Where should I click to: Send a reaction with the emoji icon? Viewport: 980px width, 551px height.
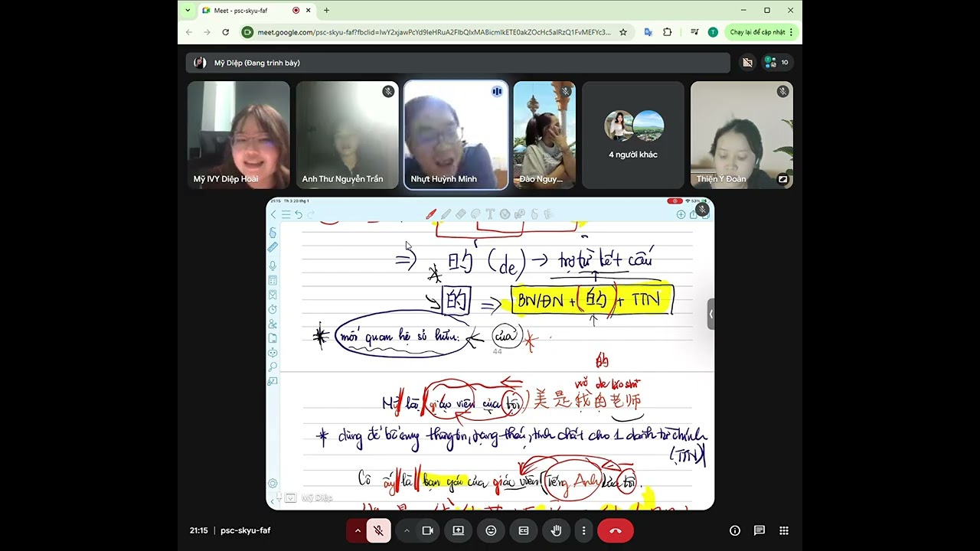491,530
